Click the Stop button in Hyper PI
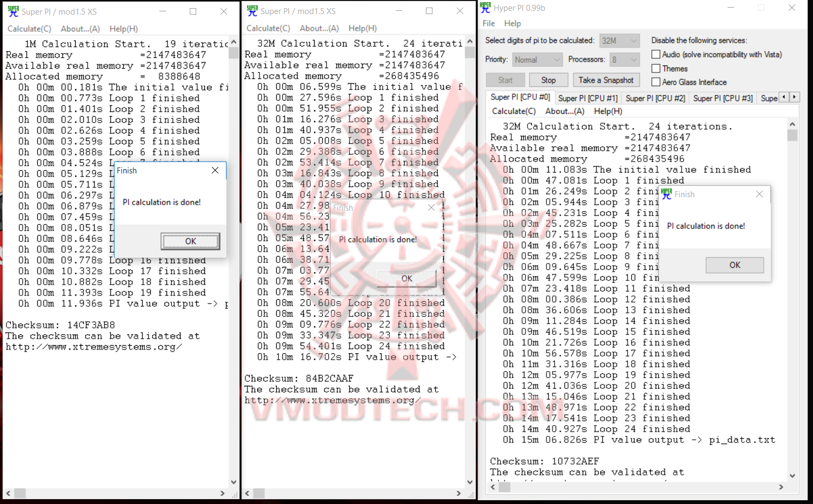 coord(548,80)
